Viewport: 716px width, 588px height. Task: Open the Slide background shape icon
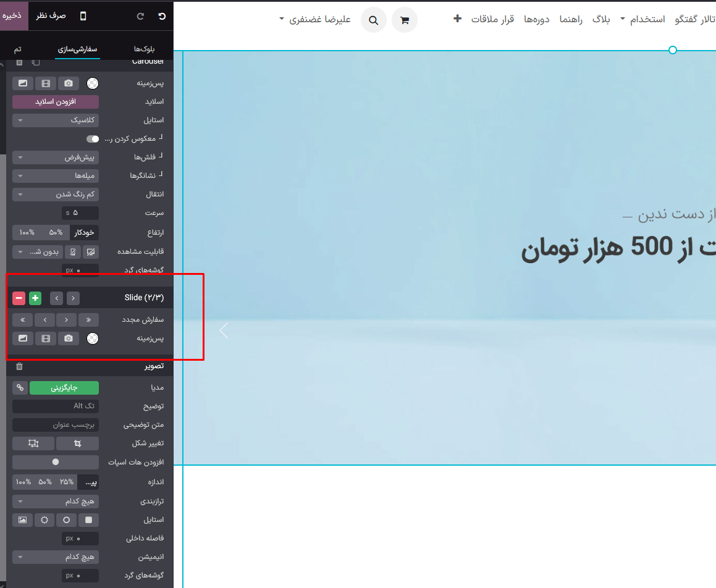[x=23, y=338]
